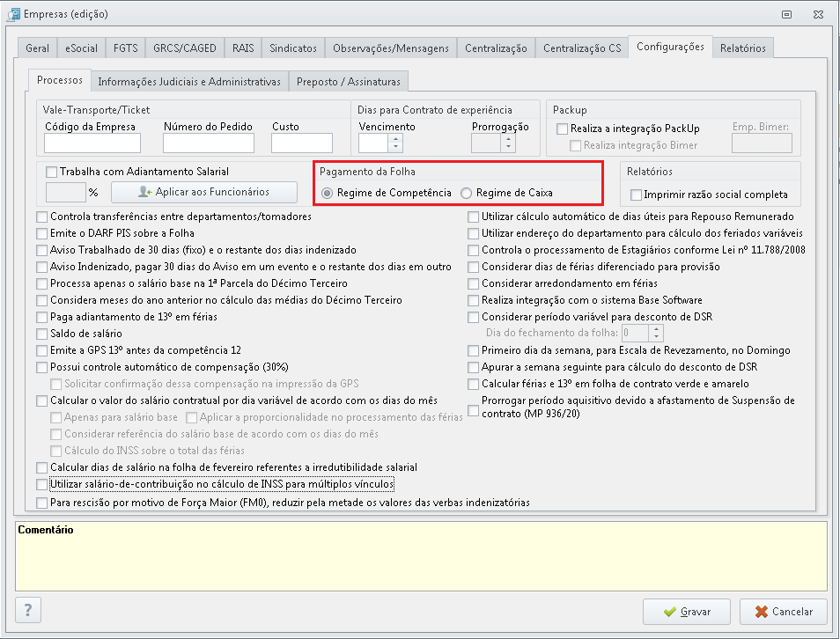Viewport: 840px width, 639px height.
Task: Check Calcular férias e 13º contrato verde e amarelo
Action: point(473,384)
